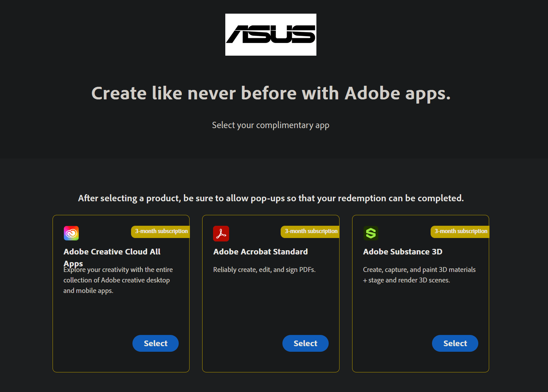Click the allow pop-ups instruction text
The width and height of the screenshot is (548, 392).
pyautogui.click(x=271, y=198)
